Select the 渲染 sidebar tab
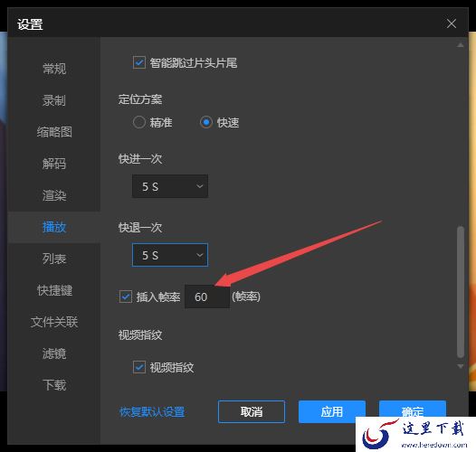 point(54,195)
